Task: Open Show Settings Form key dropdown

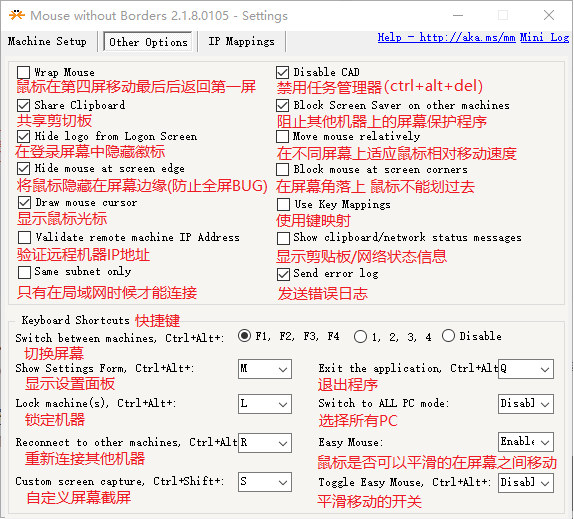Action: (265, 369)
